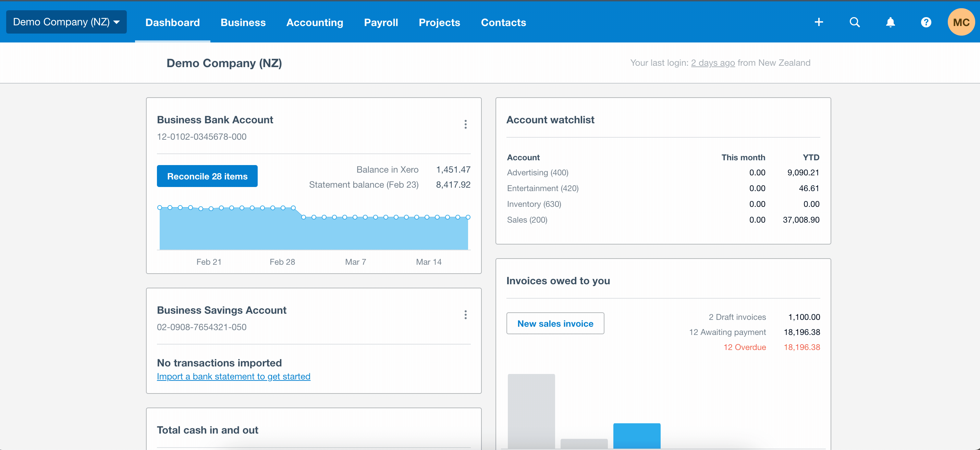Go to the Dashboard tab
The width and height of the screenshot is (980, 450).
[x=172, y=22]
